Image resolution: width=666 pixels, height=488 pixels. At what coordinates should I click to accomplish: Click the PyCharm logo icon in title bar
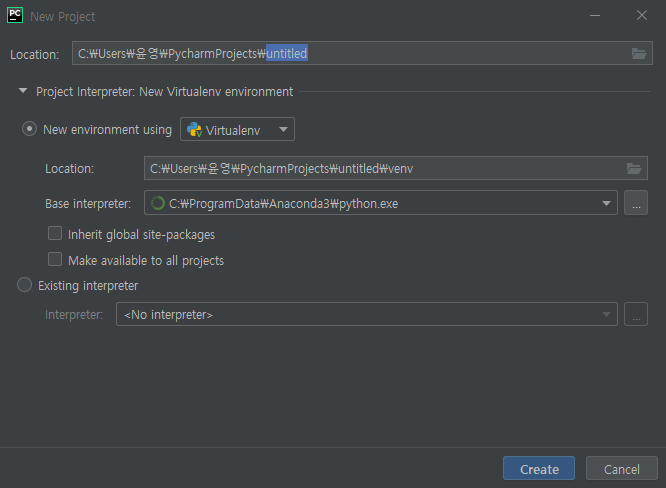click(x=15, y=16)
